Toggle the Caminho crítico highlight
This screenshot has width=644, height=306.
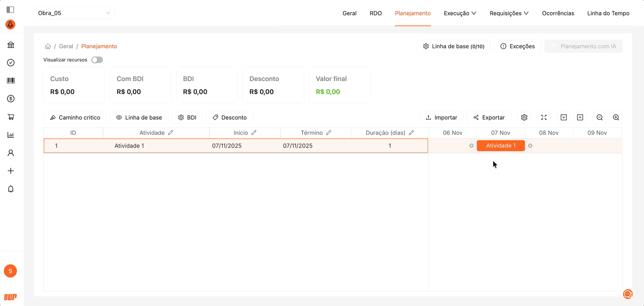(75, 117)
